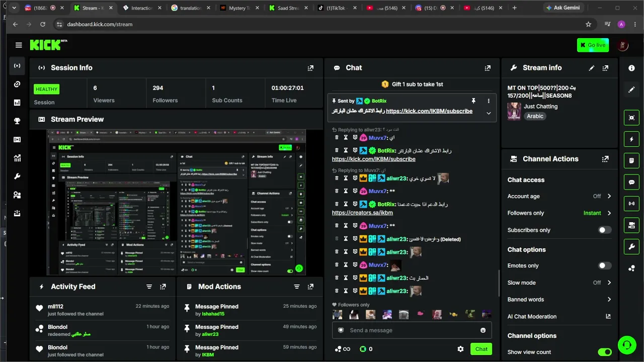Screen dimensions: 644x362
Task: Pop out the Session Info panel
Action: (310, 68)
